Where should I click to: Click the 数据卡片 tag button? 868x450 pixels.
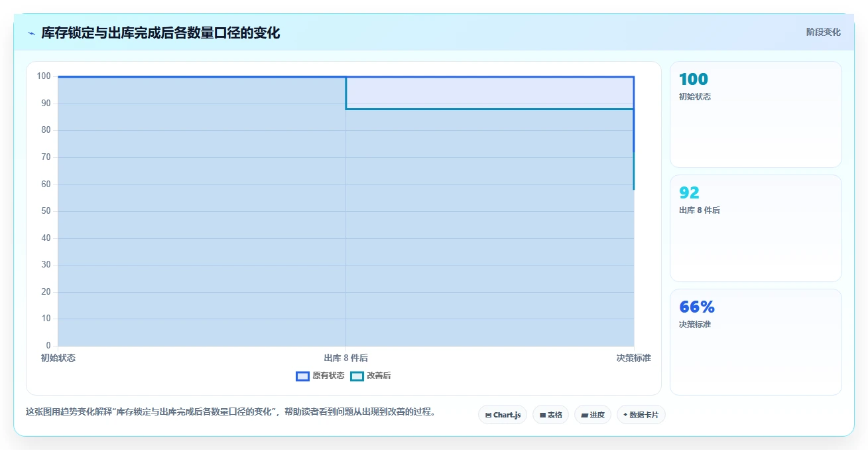[x=641, y=415]
